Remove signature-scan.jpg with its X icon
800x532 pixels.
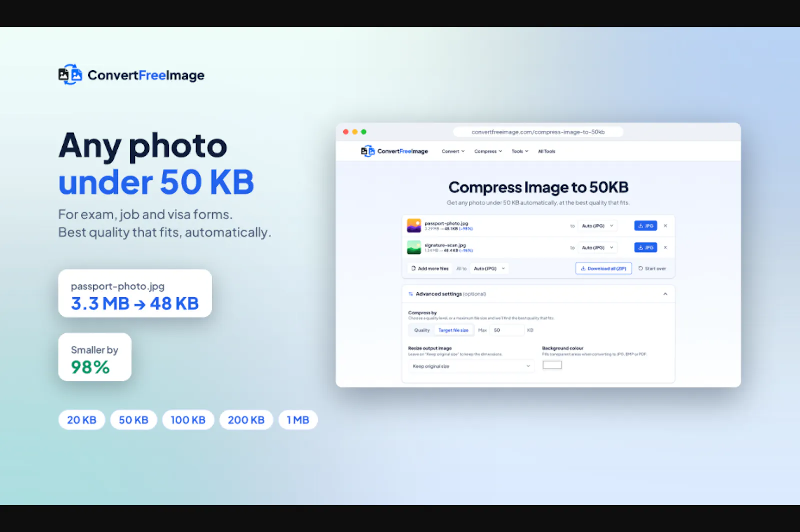pos(665,247)
